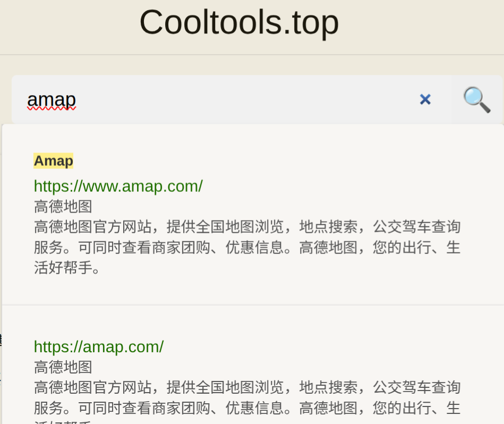Visit the https://www.amap.com/ link

coord(118,186)
